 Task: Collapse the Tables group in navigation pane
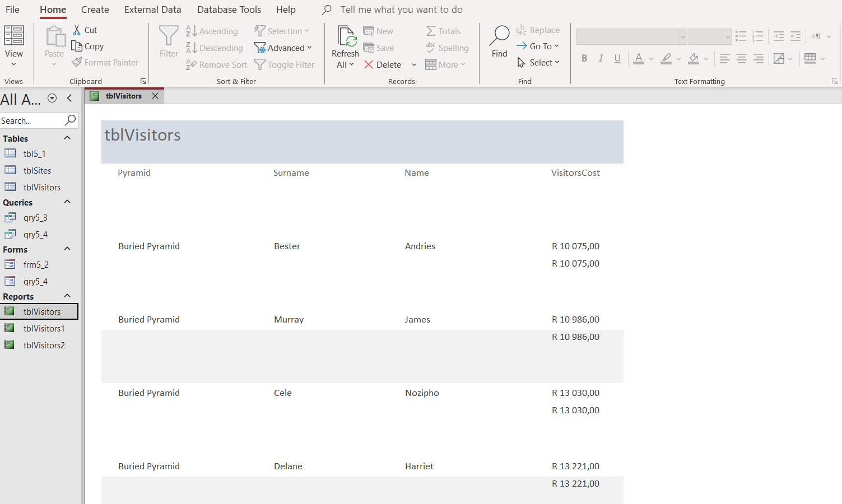point(67,138)
